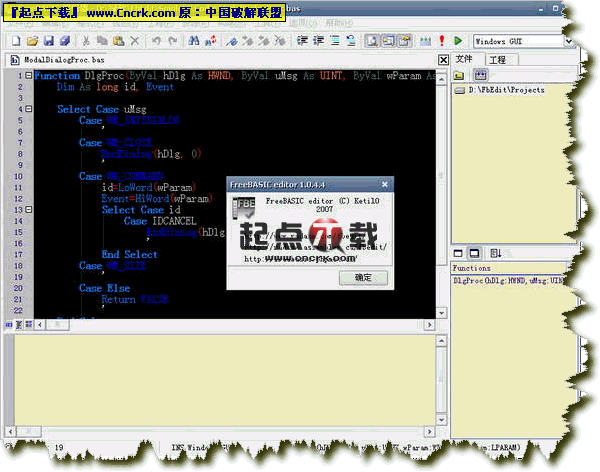Click the first property panel view icon

point(458,253)
